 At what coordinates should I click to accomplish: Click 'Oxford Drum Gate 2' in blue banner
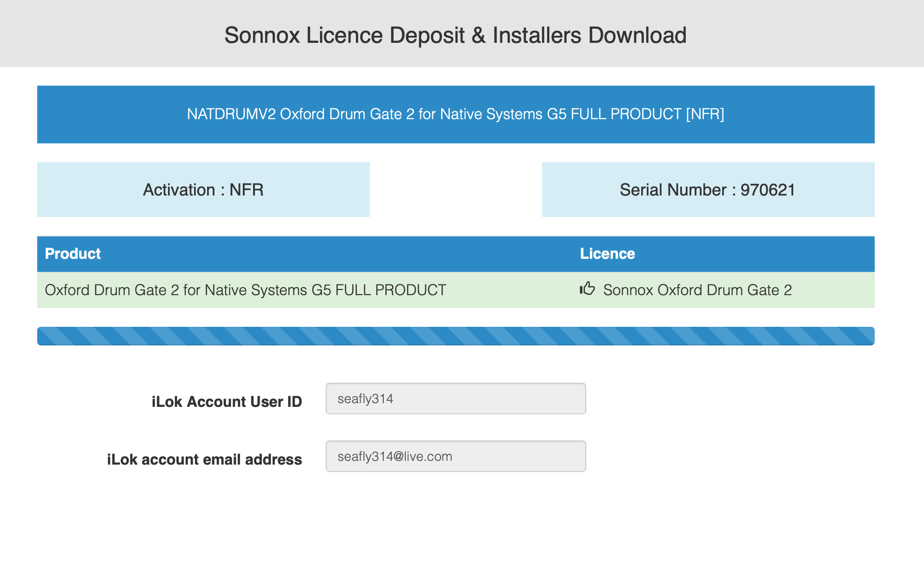(x=347, y=114)
